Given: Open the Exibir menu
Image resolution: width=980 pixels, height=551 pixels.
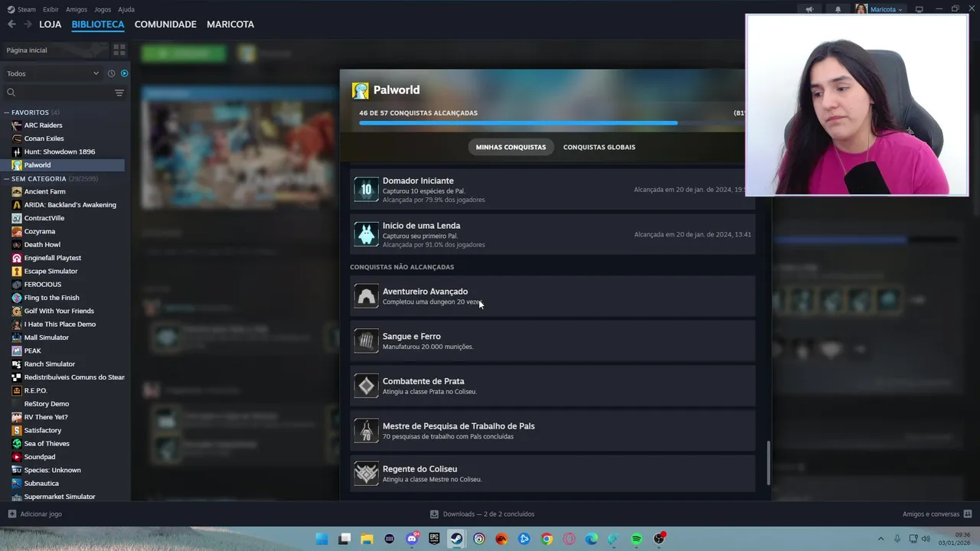Looking at the screenshot, I should point(51,9).
